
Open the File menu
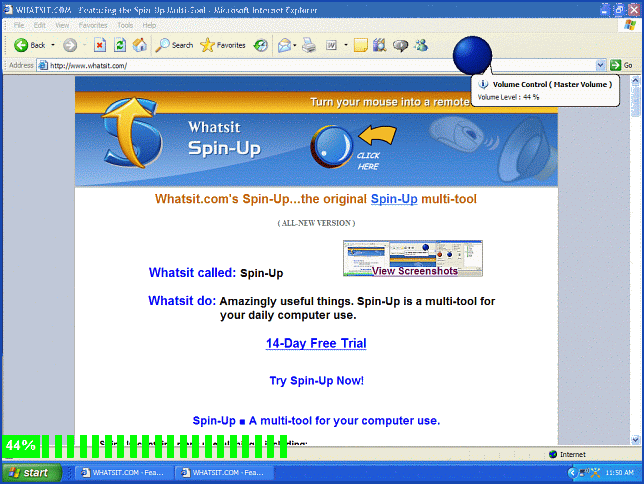click(x=19, y=25)
